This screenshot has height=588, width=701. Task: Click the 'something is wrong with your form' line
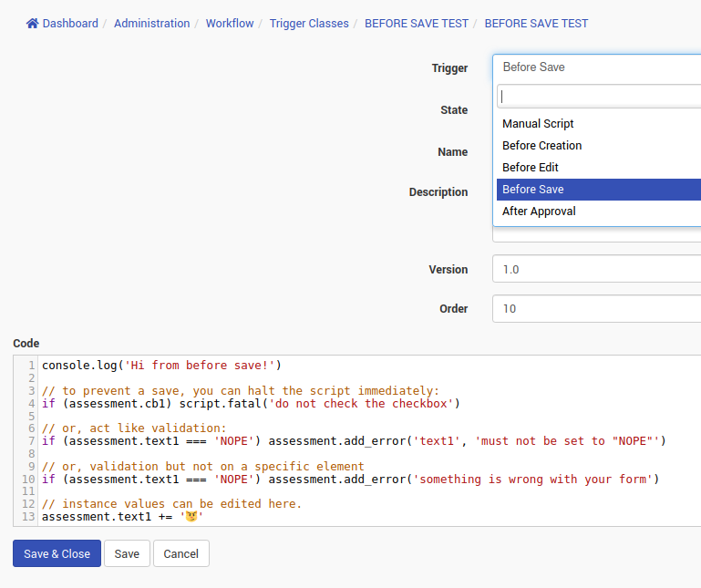pos(350,479)
